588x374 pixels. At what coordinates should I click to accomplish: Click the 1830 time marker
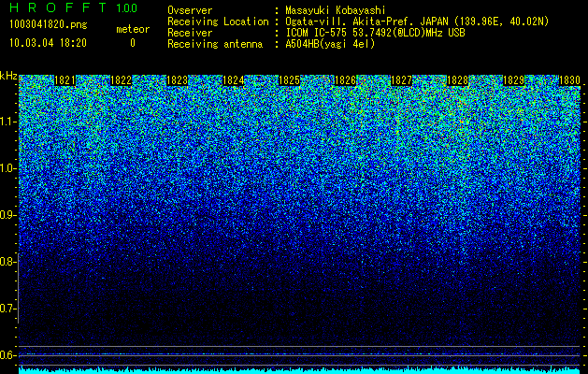point(569,80)
